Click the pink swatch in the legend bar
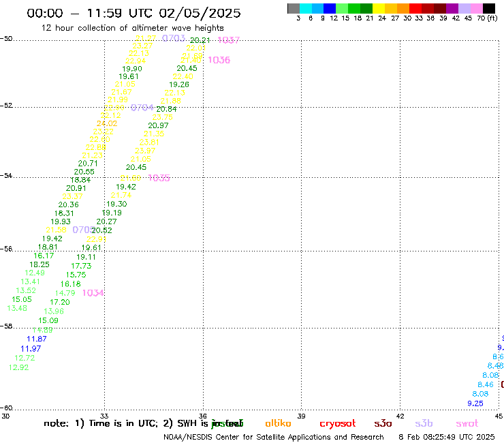The width and height of the screenshot is (504, 443). [476, 8]
